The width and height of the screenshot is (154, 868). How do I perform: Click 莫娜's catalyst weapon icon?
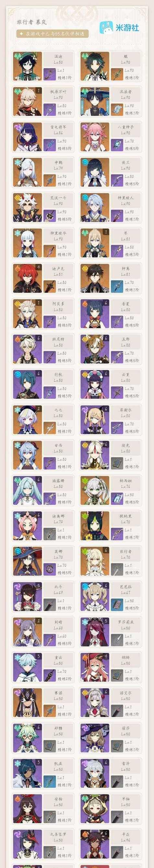(x=50, y=569)
